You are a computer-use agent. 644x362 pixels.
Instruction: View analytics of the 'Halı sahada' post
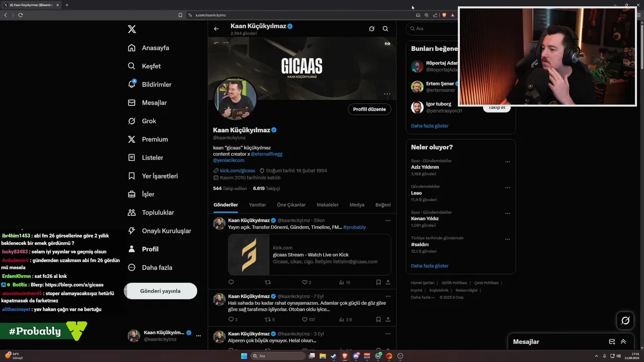(x=346, y=319)
